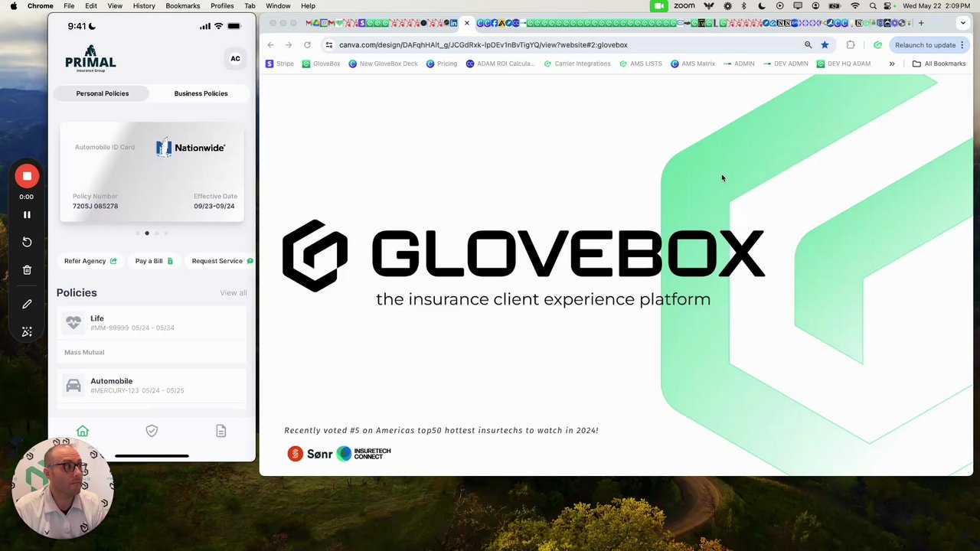Image resolution: width=980 pixels, height=551 pixels.
Task: Open Wi-Fi status in the menu bar
Action: [855, 5]
